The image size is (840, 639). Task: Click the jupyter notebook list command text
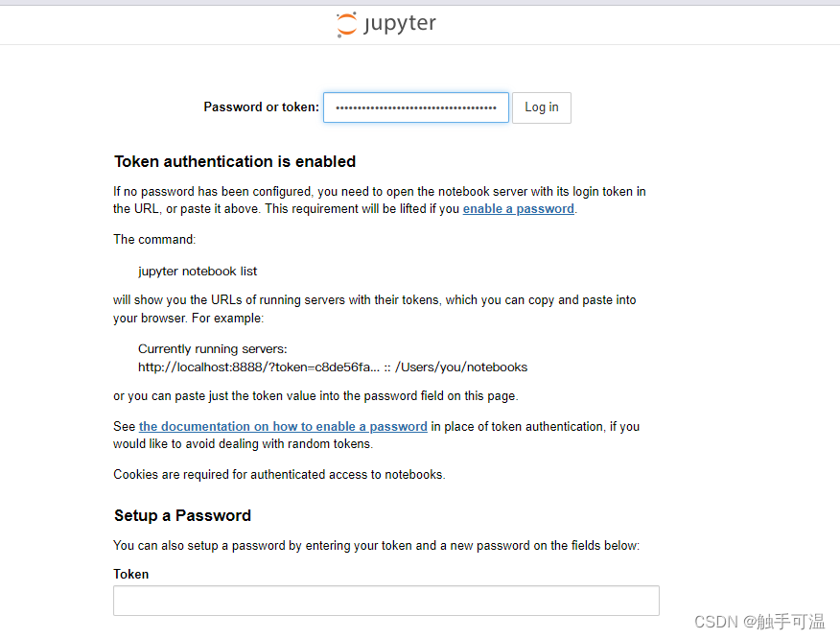(x=198, y=271)
